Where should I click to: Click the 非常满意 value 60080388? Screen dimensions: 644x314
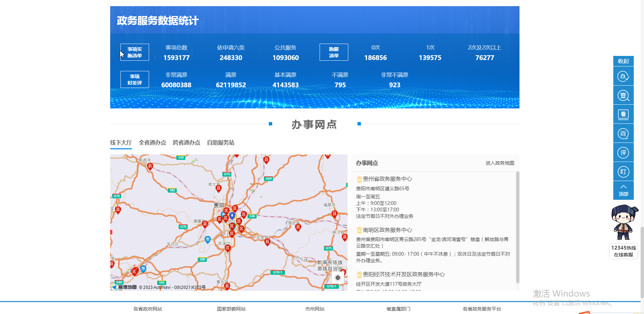pyautogui.click(x=176, y=85)
